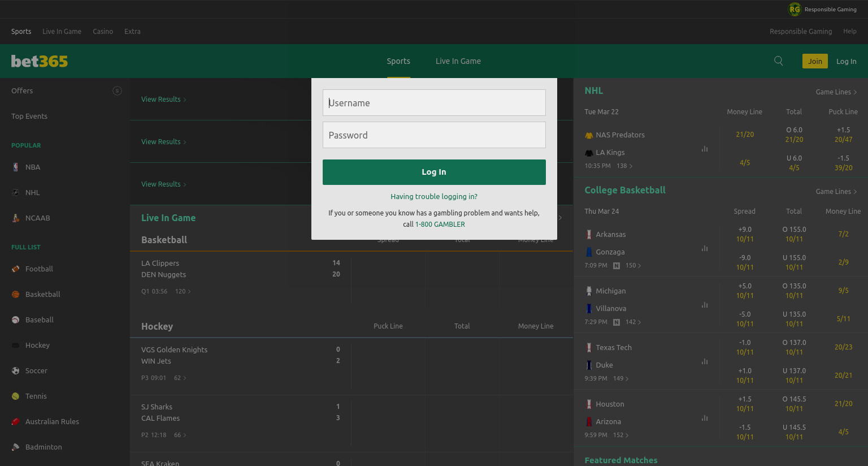868x466 pixels.
Task: Switch to Live In Game tab in green header
Action: [x=458, y=61]
